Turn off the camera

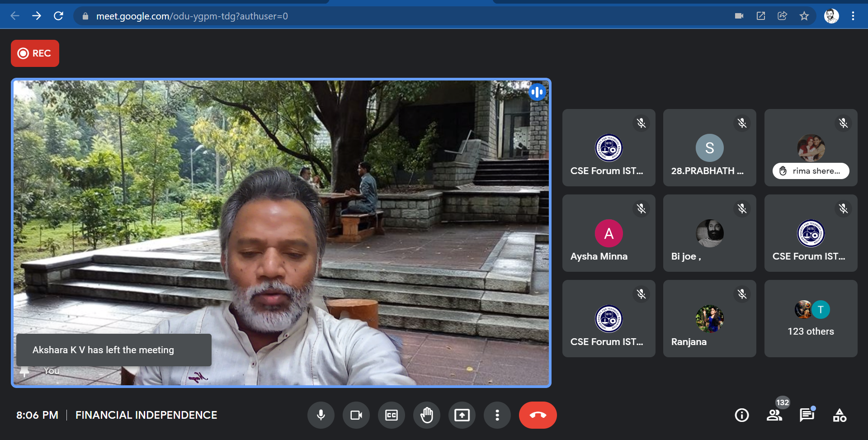coord(356,415)
